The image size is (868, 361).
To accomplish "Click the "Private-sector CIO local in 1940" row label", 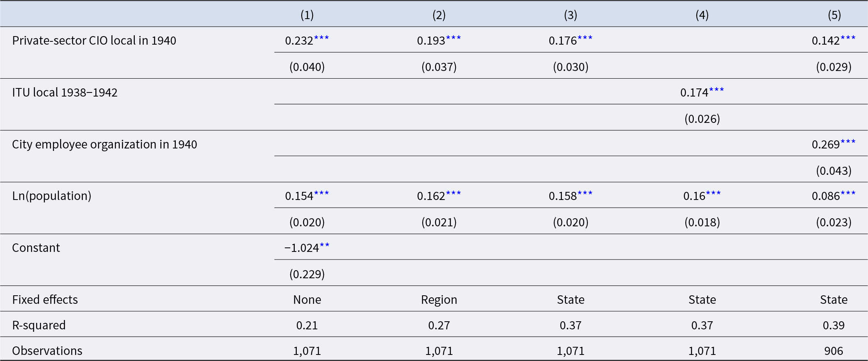I will click(x=94, y=41).
